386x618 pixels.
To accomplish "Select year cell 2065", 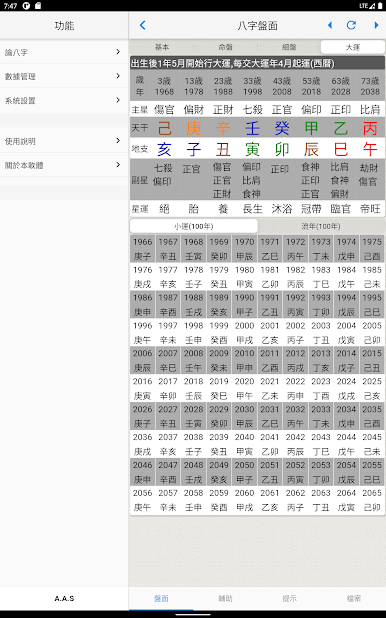I will 372,500.
